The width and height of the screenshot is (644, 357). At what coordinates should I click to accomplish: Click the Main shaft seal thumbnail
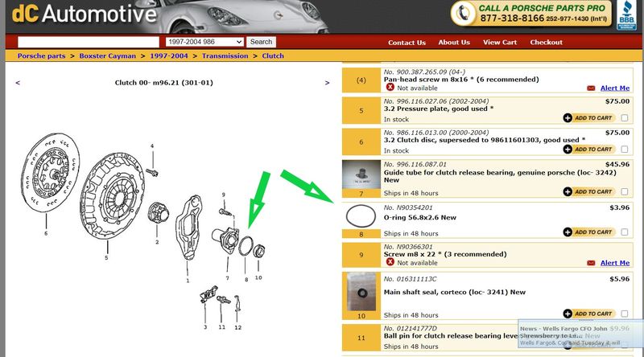click(361, 292)
